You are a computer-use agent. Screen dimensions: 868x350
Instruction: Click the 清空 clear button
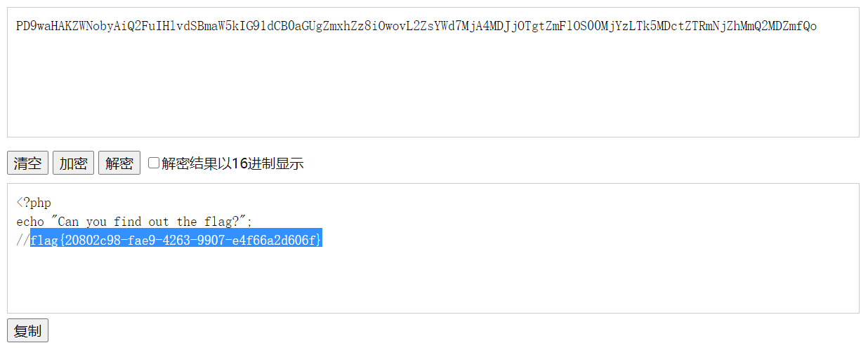click(28, 163)
